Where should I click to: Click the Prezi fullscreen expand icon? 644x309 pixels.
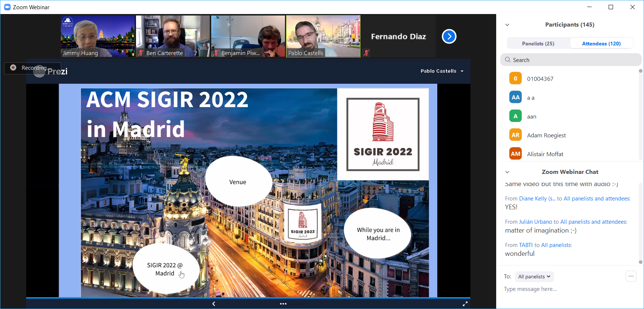pyautogui.click(x=465, y=304)
